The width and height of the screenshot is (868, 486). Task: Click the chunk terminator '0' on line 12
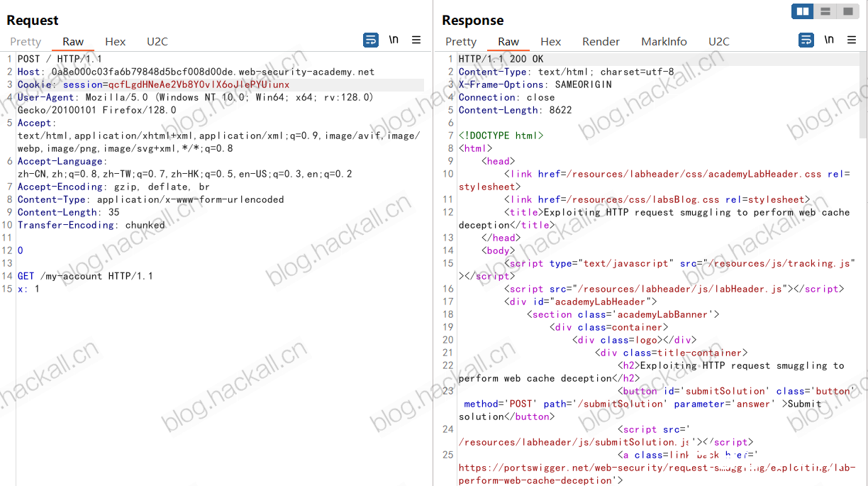tap(21, 250)
